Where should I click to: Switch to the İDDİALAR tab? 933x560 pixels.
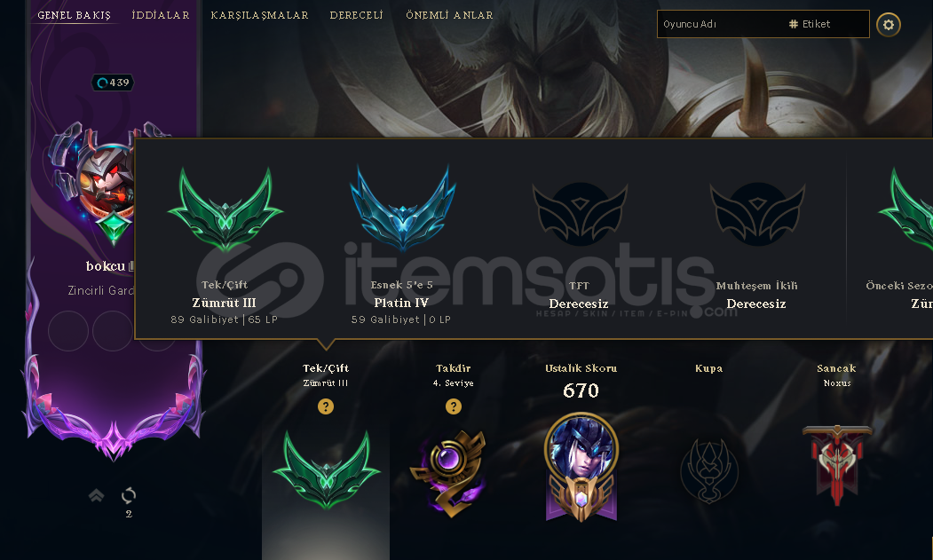click(161, 15)
